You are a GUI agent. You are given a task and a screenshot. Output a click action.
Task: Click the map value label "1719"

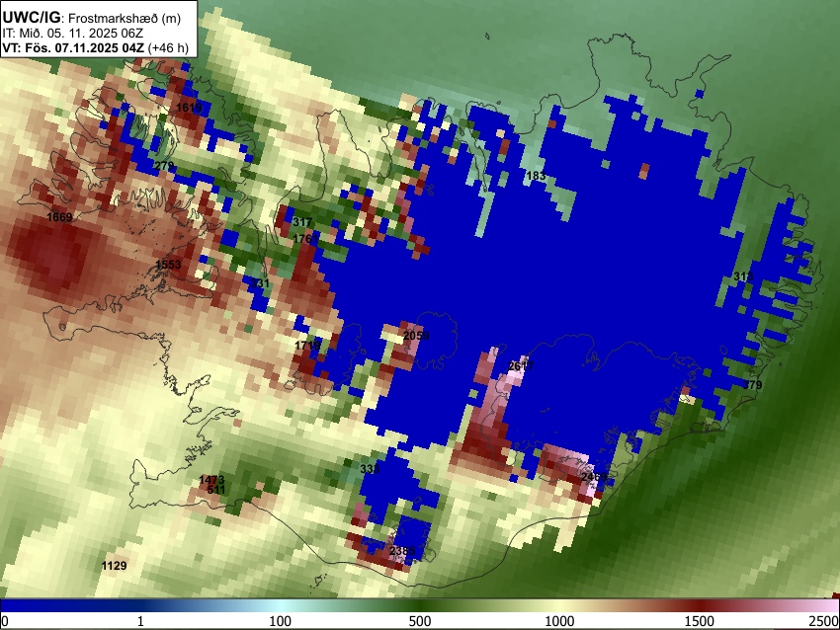point(307,346)
